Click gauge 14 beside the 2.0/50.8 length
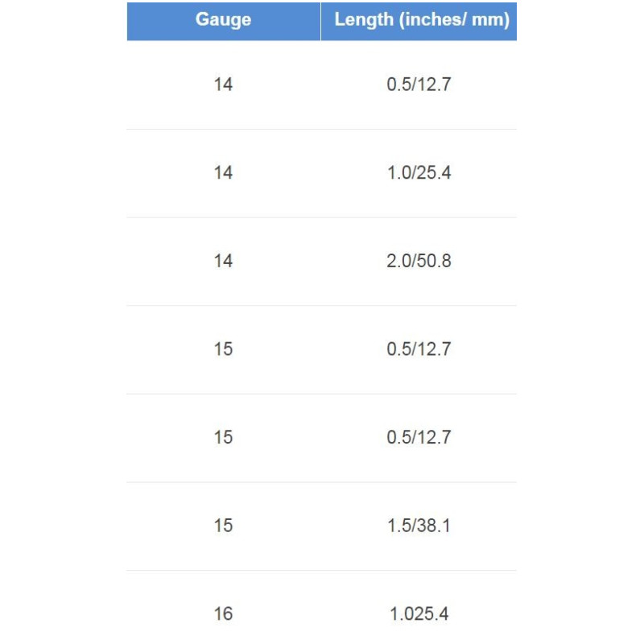 pyautogui.click(x=223, y=261)
